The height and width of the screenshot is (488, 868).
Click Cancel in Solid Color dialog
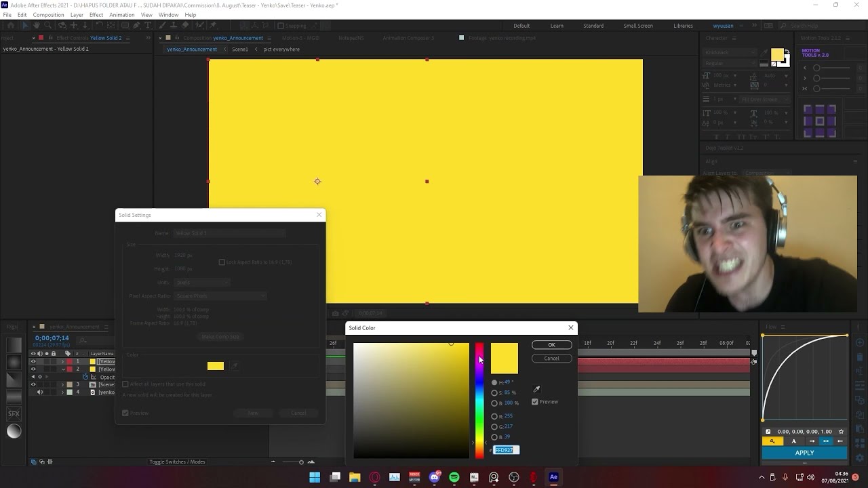551,359
